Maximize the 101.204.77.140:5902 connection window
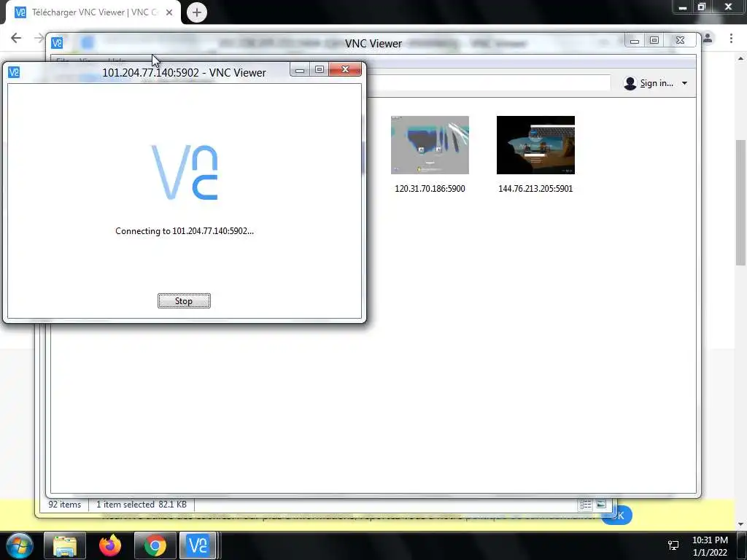Viewport: 747px width, 560px height. pos(320,69)
